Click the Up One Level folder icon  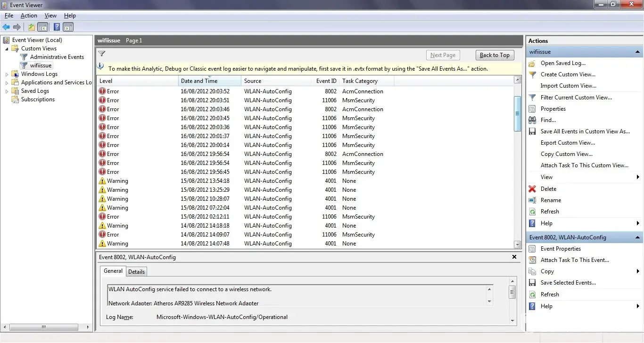pos(32,27)
